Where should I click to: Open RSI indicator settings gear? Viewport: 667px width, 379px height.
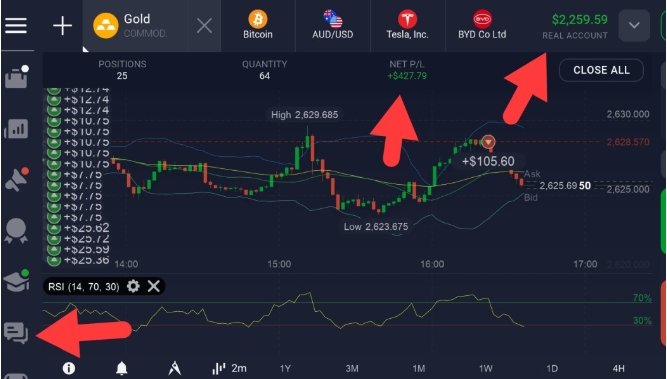click(133, 286)
